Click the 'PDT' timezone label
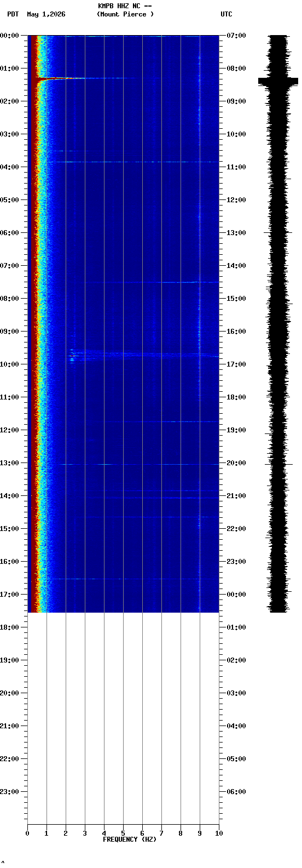 click(13, 14)
